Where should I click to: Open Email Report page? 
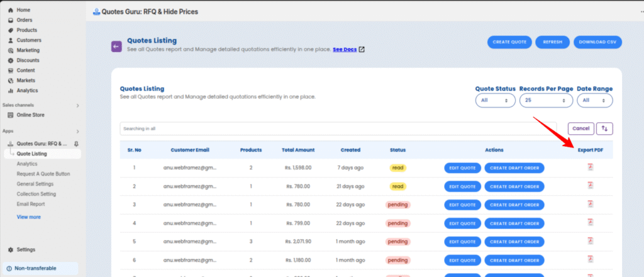pyautogui.click(x=31, y=204)
